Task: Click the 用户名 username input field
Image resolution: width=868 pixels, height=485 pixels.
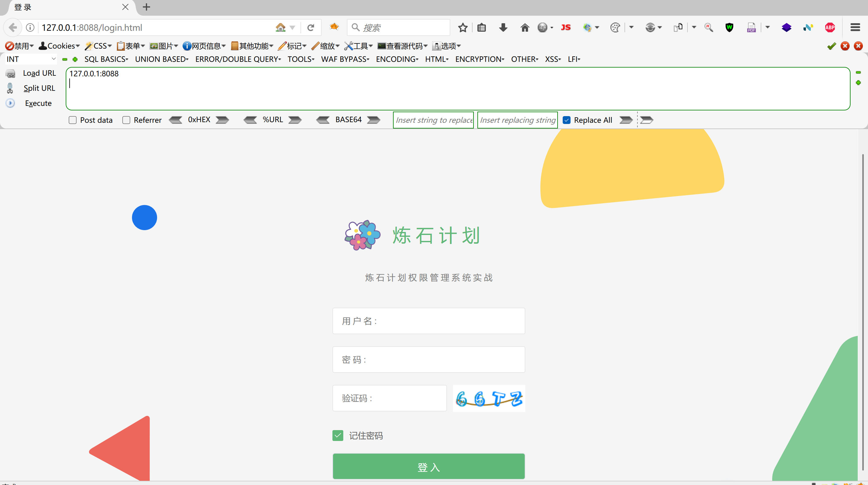Action: pyautogui.click(x=429, y=321)
